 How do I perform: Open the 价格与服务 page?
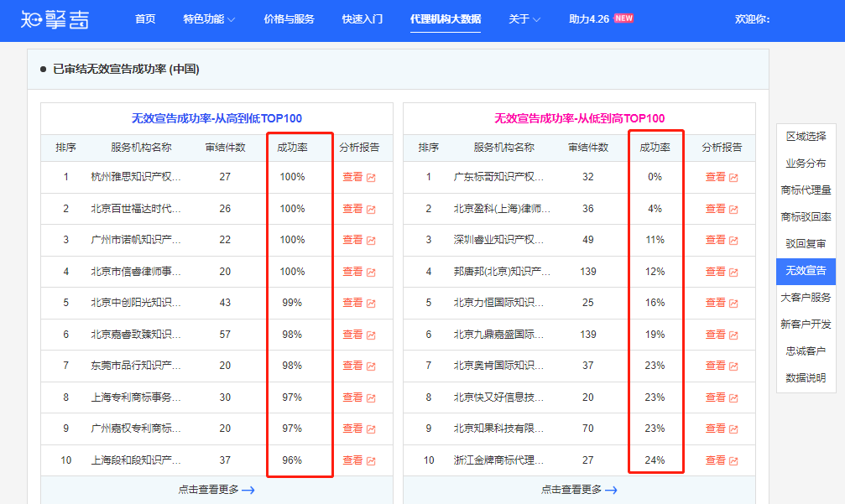[289, 18]
